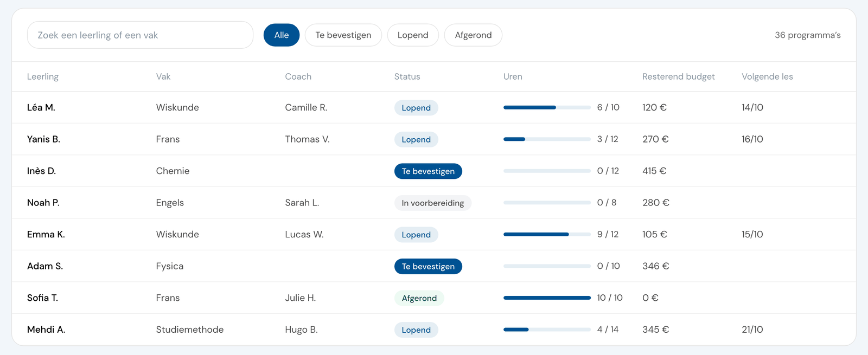Open Mehdi A. Studiemethode row
Screen dimensions: 868x355
[x=434, y=330]
